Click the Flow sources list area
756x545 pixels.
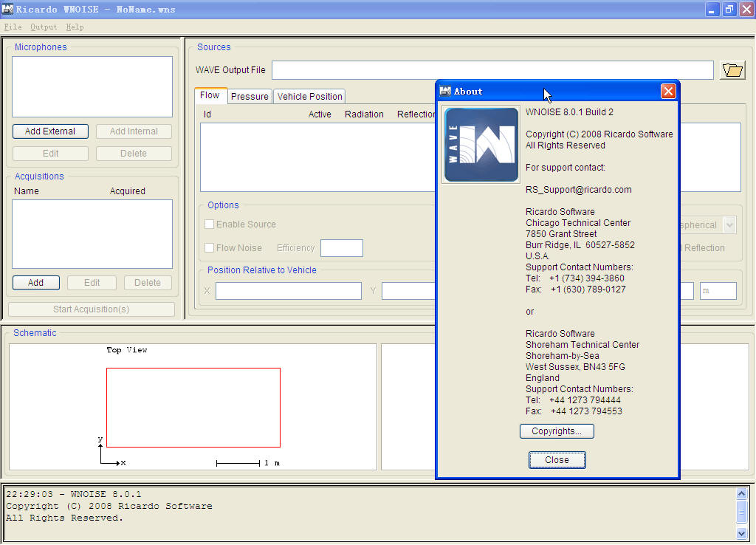pyautogui.click(x=317, y=157)
